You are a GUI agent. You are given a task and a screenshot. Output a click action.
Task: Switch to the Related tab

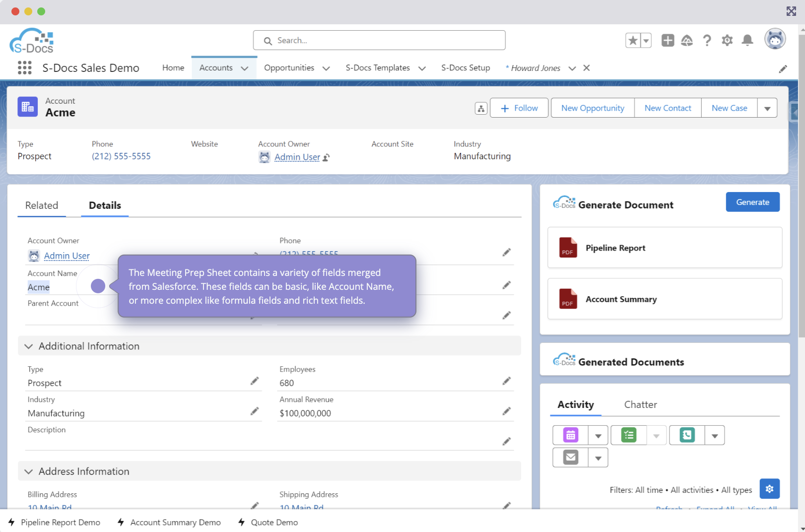point(42,205)
